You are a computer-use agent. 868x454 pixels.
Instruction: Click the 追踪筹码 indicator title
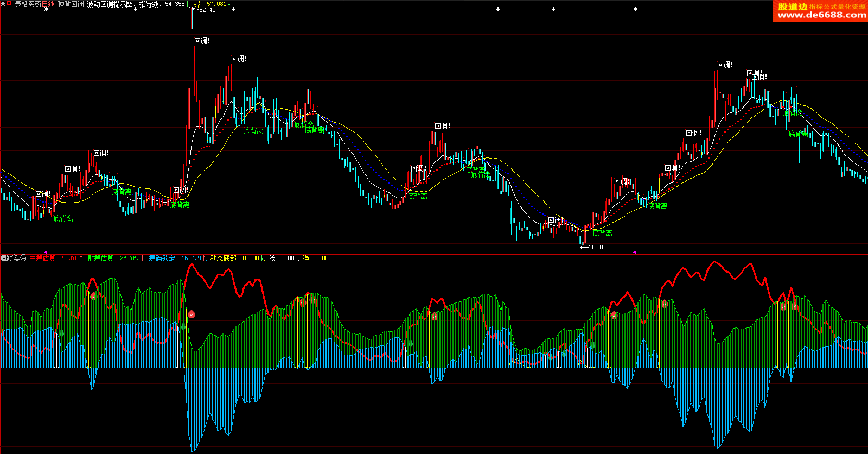pyautogui.click(x=13, y=258)
